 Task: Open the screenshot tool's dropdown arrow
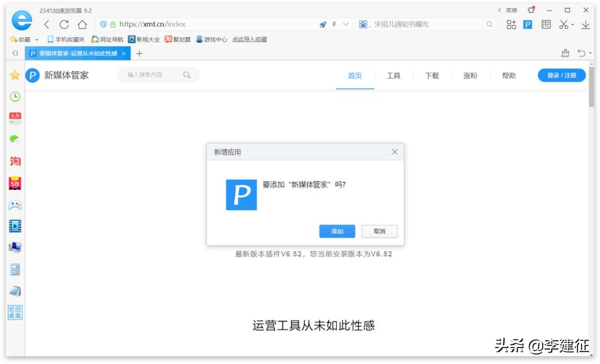(572, 24)
